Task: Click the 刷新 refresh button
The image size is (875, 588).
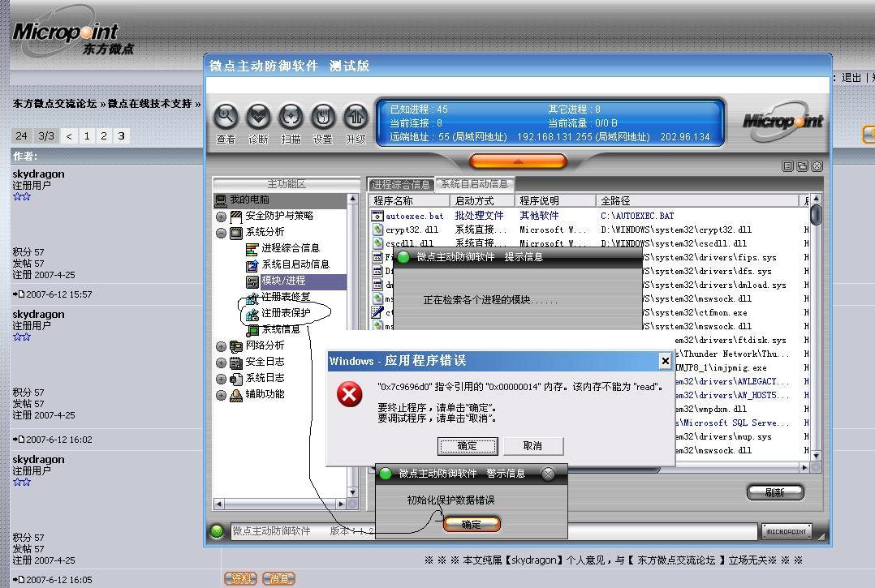Action: coord(775,492)
